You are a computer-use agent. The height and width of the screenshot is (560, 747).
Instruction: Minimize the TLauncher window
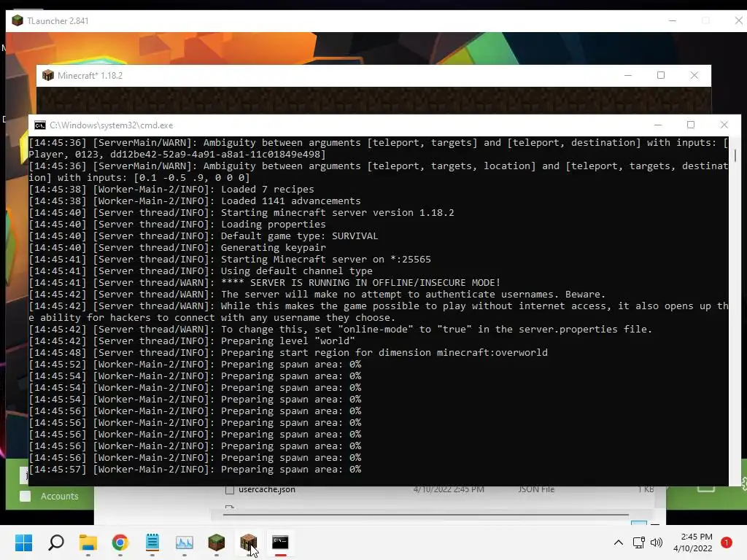pyautogui.click(x=672, y=20)
